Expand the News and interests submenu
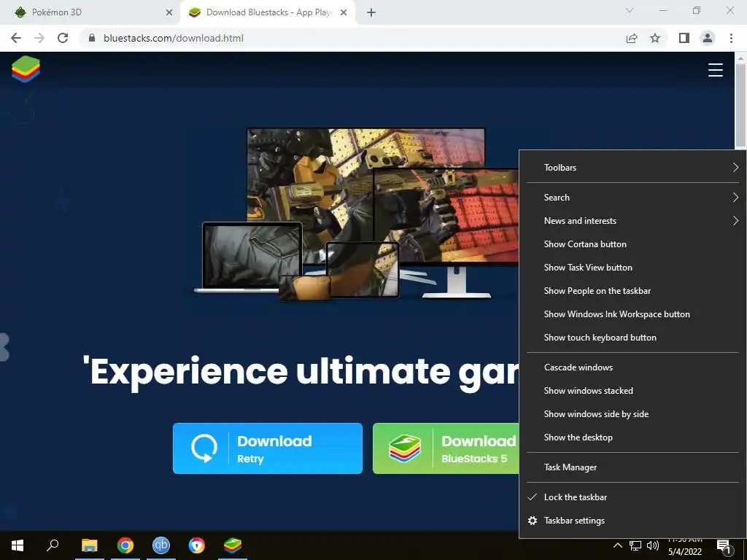The width and height of the screenshot is (747, 560). tap(632, 220)
